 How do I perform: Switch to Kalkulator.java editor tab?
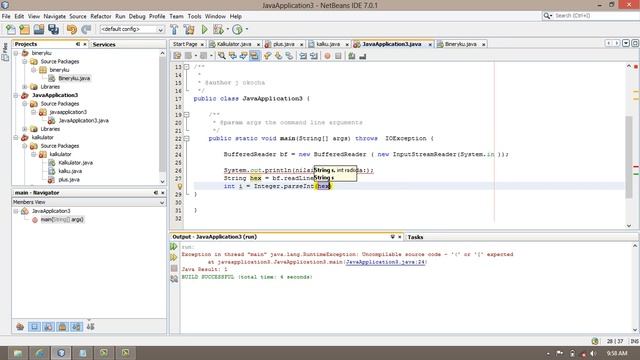233,44
